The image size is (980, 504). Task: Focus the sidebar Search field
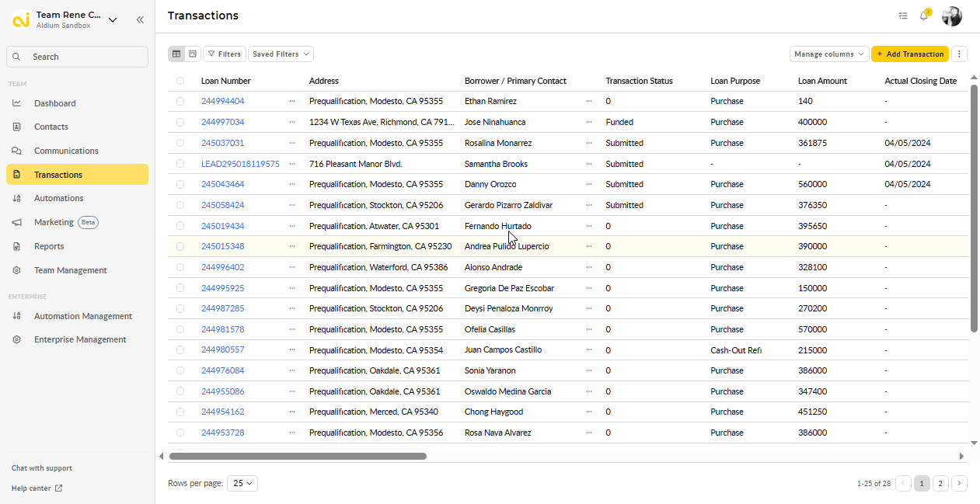[77, 57]
